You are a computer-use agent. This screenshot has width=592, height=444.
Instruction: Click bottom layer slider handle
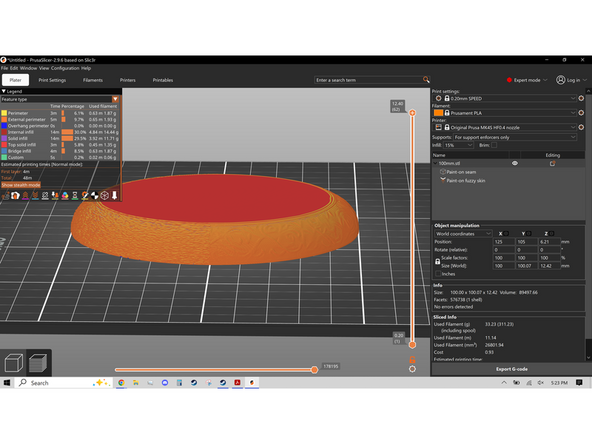[412, 344]
